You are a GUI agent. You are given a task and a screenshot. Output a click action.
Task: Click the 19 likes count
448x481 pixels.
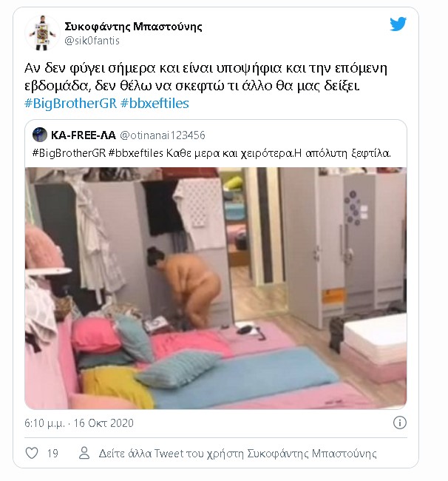point(52,454)
